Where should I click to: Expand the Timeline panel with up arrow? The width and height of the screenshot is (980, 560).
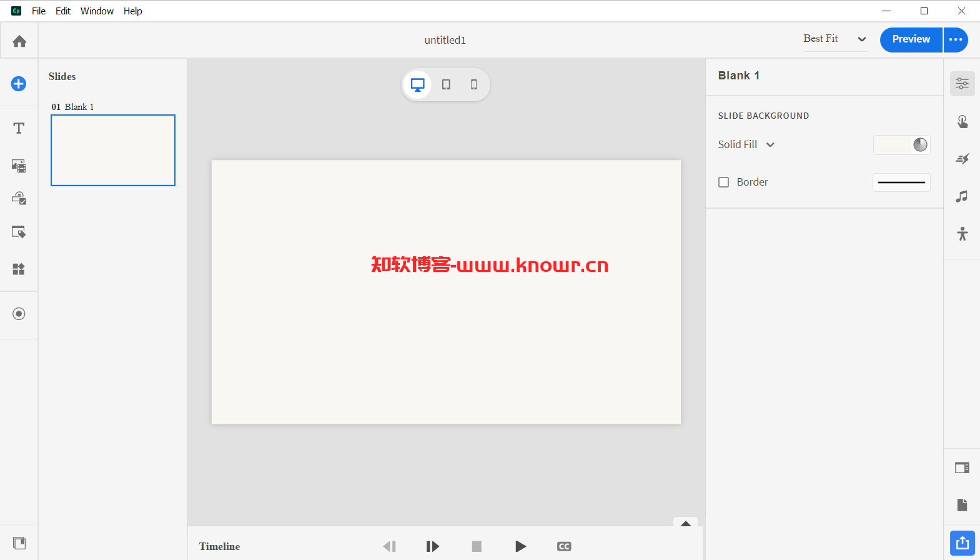click(685, 523)
